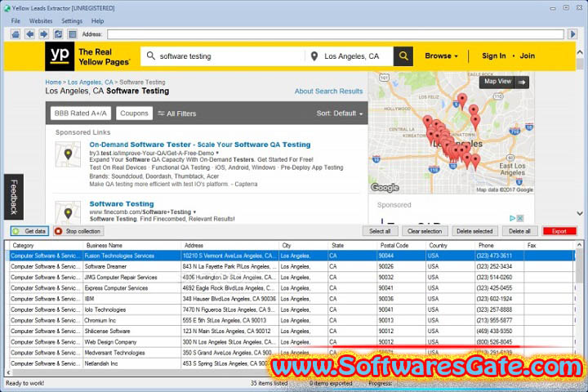Click the Map View arrow icon
The width and height of the screenshot is (588, 392).
coord(522,82)
